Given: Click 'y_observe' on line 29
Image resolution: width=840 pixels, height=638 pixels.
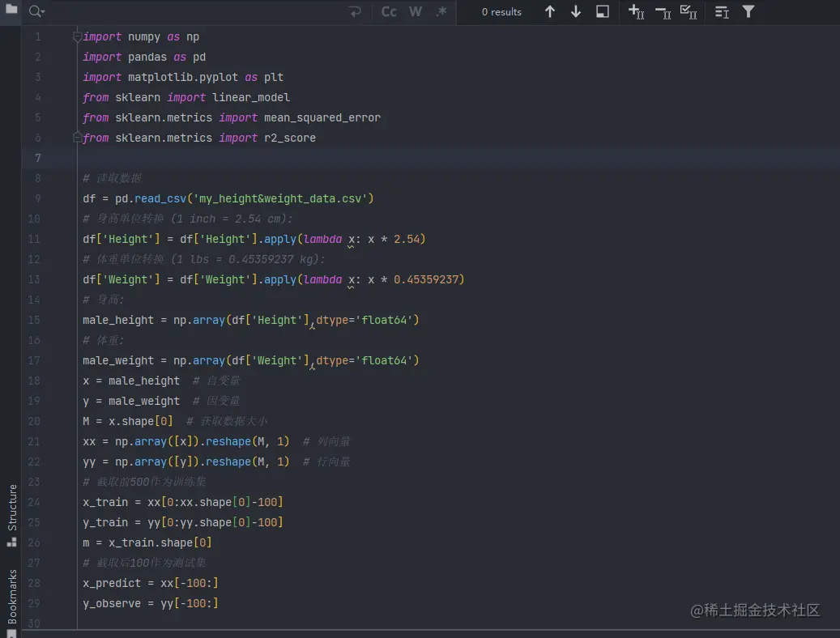Looking at the screenshot, I should click(x=112, y=604).
